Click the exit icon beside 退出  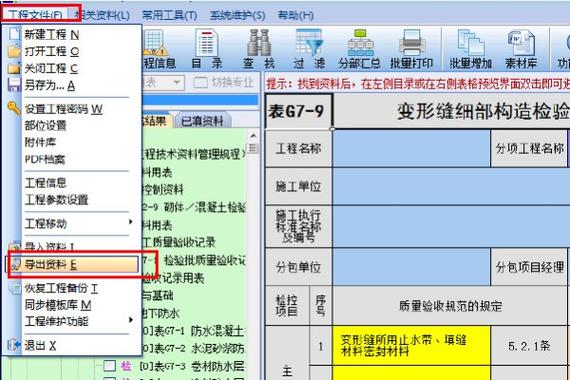(15, 345)
